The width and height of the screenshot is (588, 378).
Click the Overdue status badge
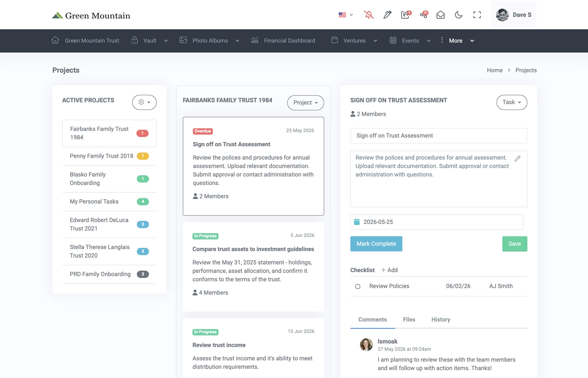pyautogui.click(x=203, y=131)
